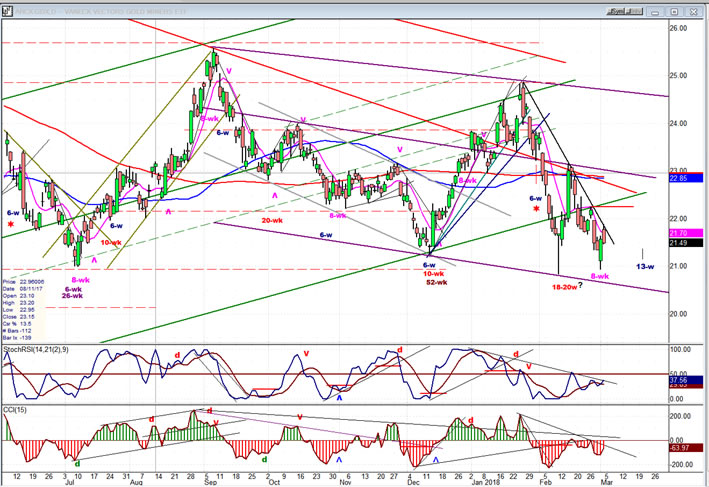Image resolution: width=709 pixels, height=487 pixels.
Task: Click the magenta 21.70 price tag
Action: pyautogui.click(x=685, y=233)
